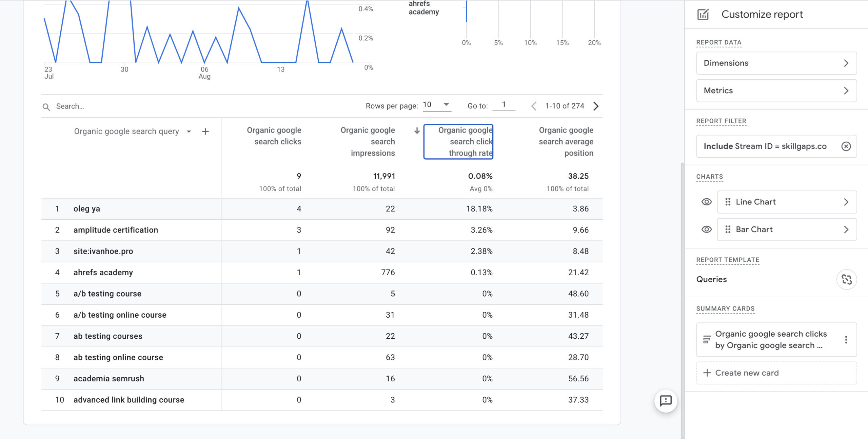This screenshot has height=439, width=868.
Task: Toggle Bar Chart visibility eye icon
Action: (706, 230)
